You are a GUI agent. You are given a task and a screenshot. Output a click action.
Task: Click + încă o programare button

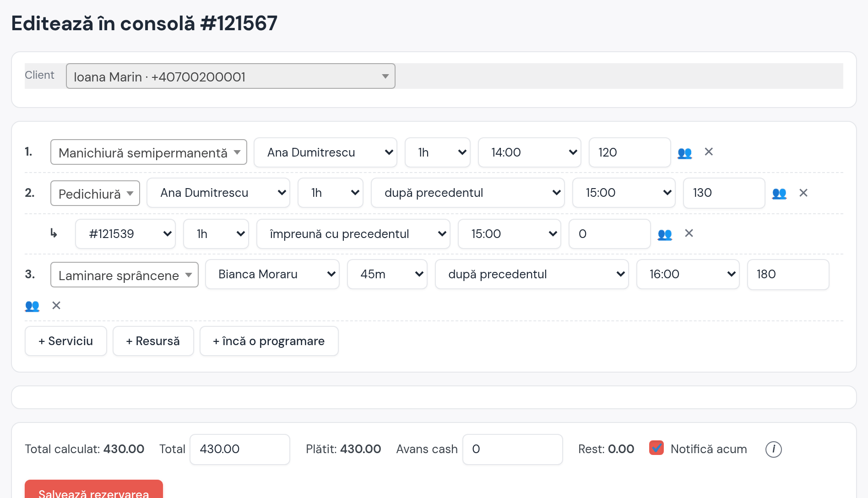269,341
